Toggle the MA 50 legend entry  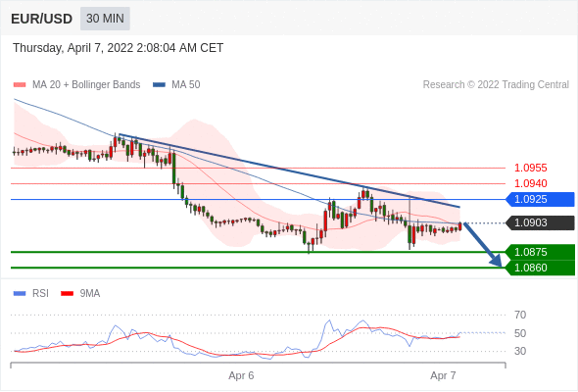tap(176, 85)
